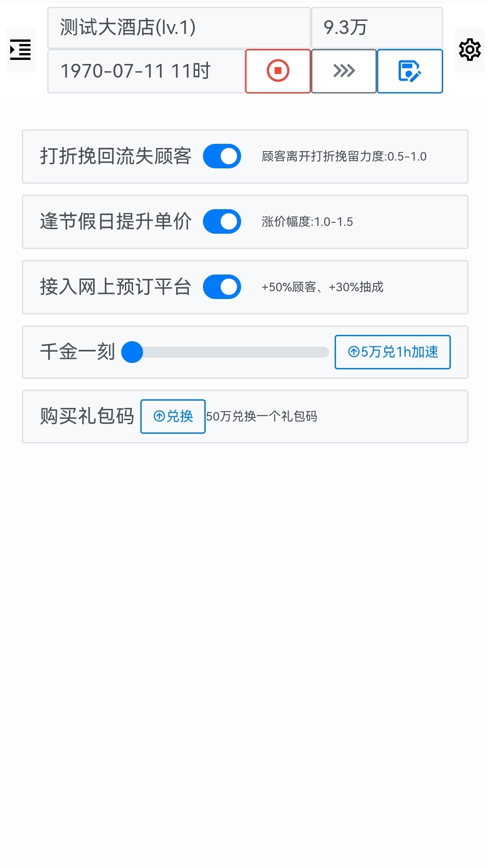
Task: Toggle off 接入网上预订平台
Action: click(x=222, y=287)
